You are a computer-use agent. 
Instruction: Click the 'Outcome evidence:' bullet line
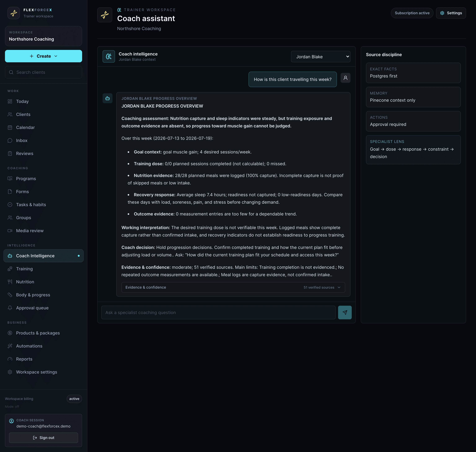(x=215, y=214)
